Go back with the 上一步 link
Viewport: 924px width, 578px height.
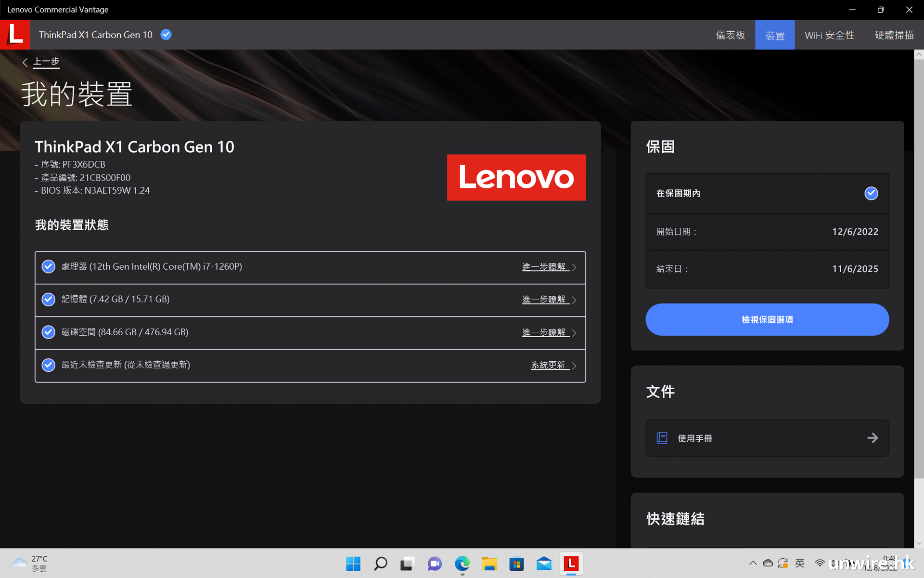tap(46, 62)
